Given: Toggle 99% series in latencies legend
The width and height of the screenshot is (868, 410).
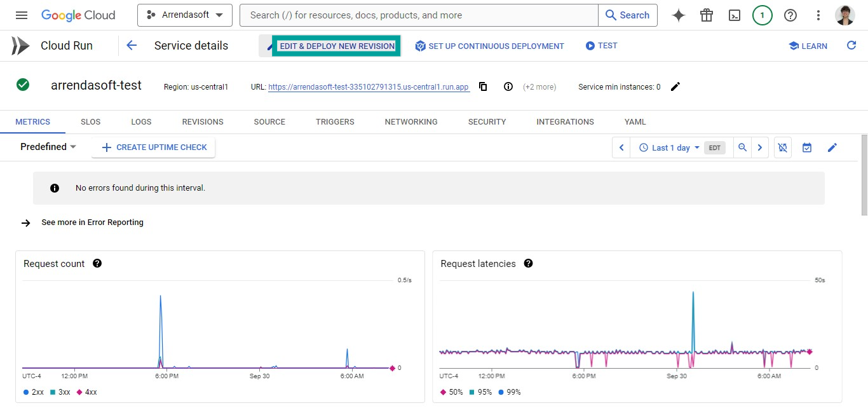Looking at the screenshot, I should tap(510, 392).
